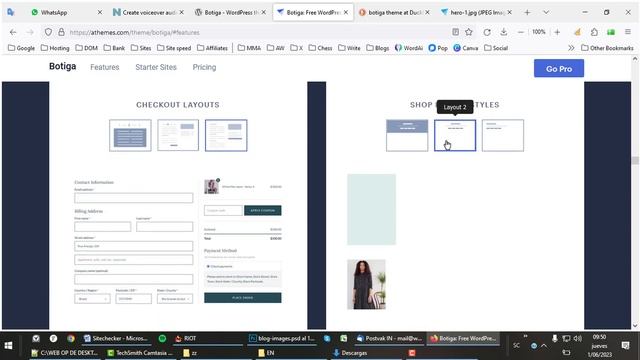The image size is (640, 360).
Task: Switch to the Create voiceover audio tab
Action: coord(149,12)
